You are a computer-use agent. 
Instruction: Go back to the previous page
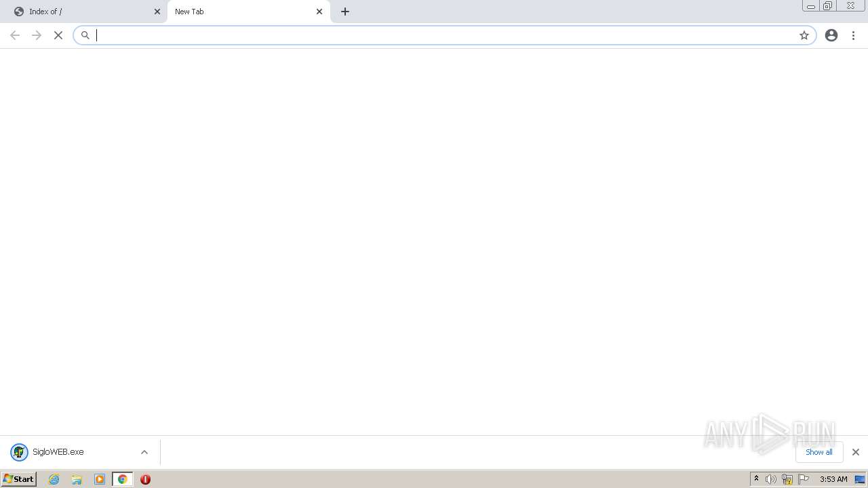pyautogui.click(x=15, y=35)
